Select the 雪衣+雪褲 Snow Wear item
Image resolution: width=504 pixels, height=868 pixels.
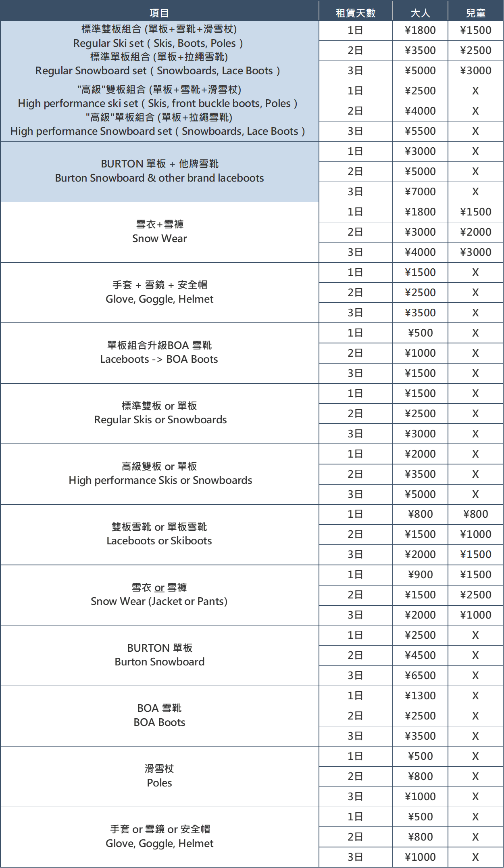coord(159,232)
